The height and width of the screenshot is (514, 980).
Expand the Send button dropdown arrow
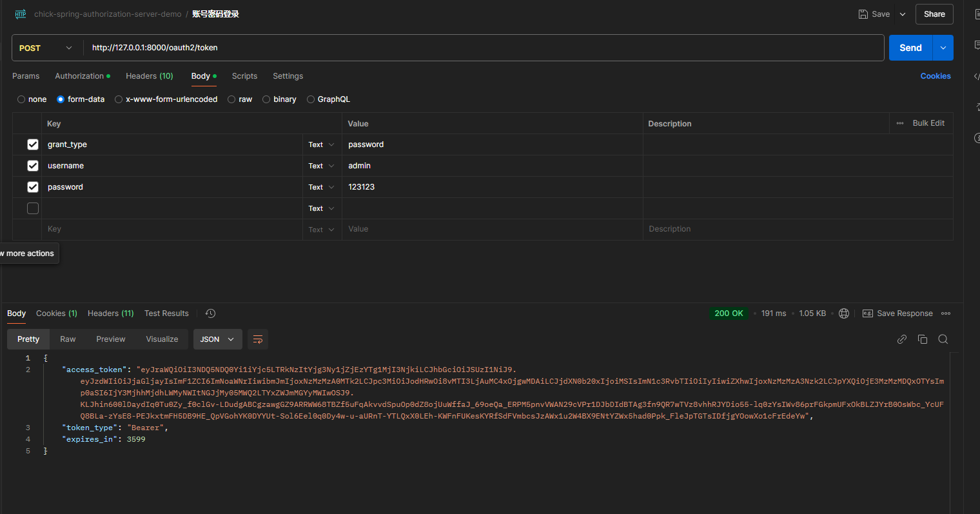(x=943, y=48)
